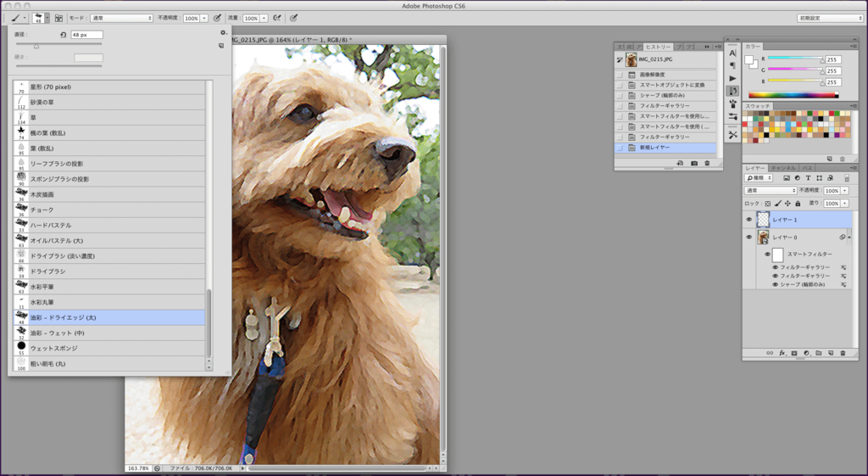Add a layer mask in Layers panel
The image size is (868, 476).
click(x=794, y=353)
